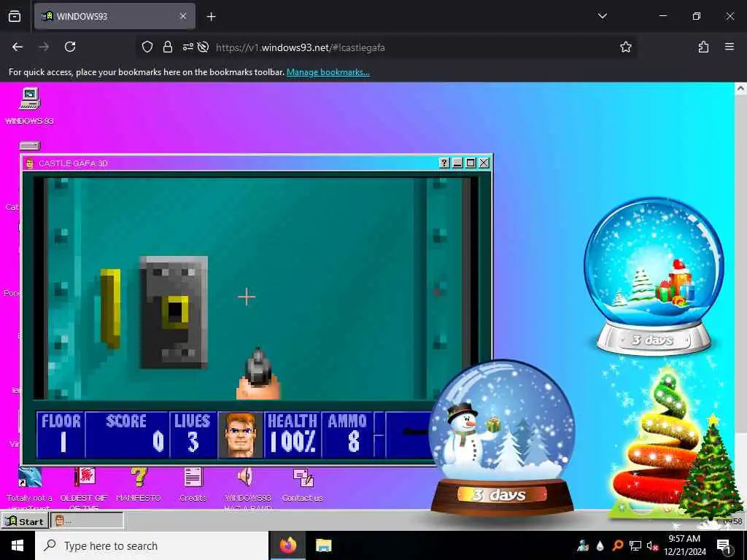Viewport: 747px width, 560px height.
Task: Select the WINDOWS93 browser tab
Action: tap(115, 17)
